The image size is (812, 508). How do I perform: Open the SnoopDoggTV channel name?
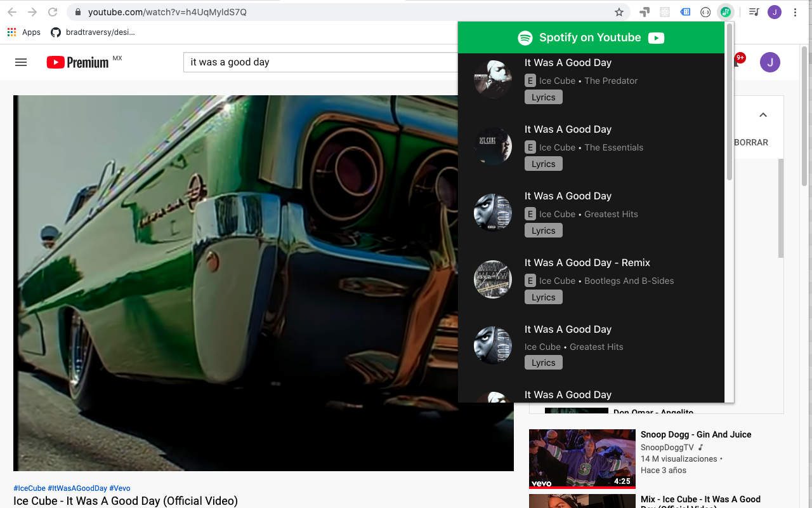click(667, 447)
